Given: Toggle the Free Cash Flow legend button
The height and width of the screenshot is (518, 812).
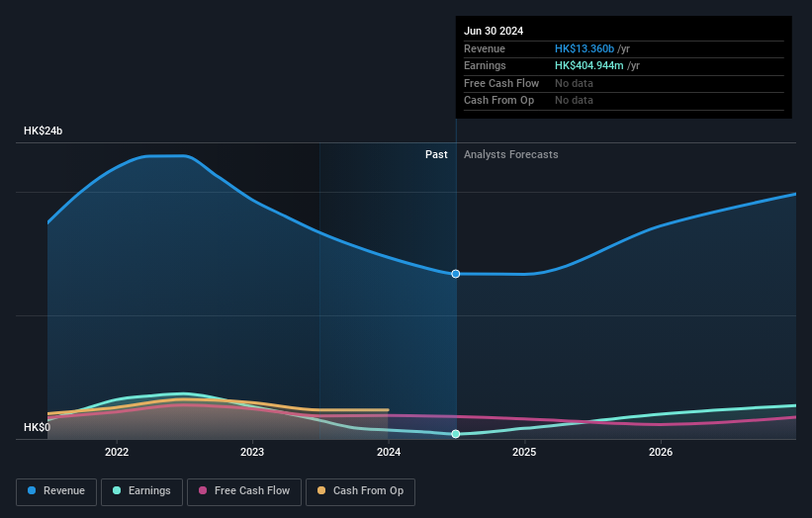Looking at the screenshot, I should 244,491.
